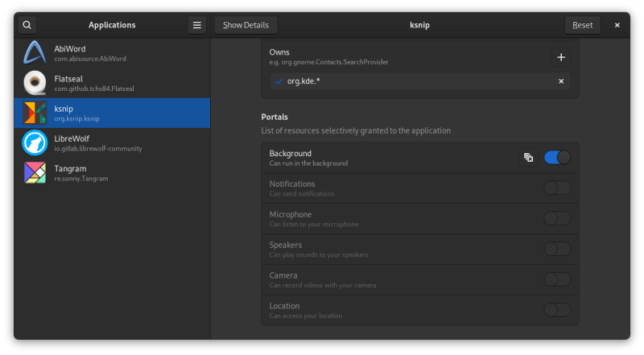This screenshot has height=355, width=644.
Task: Click the LibreWolf app icon
Action: 35,142
